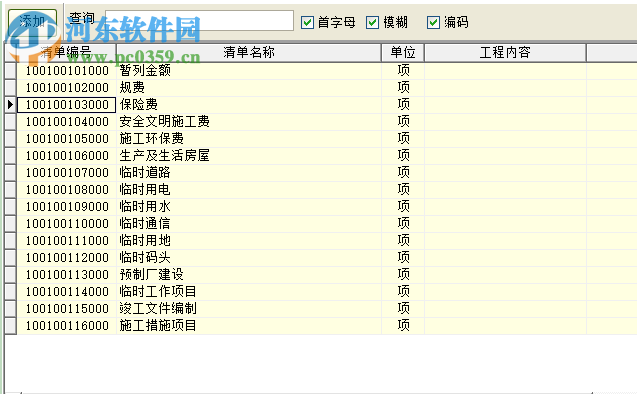Click the 保险费 name cell
The image size is (637, 394).
(x=249, y=105)
